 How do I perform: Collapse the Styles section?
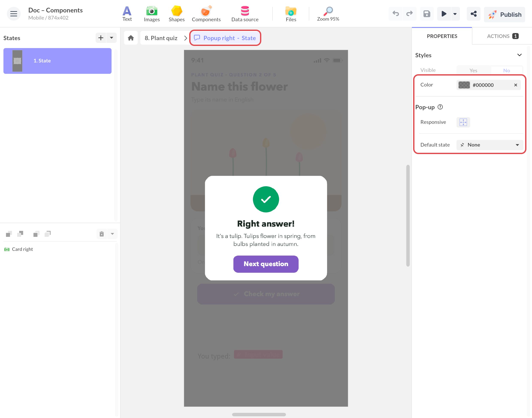tap(519, 55)
